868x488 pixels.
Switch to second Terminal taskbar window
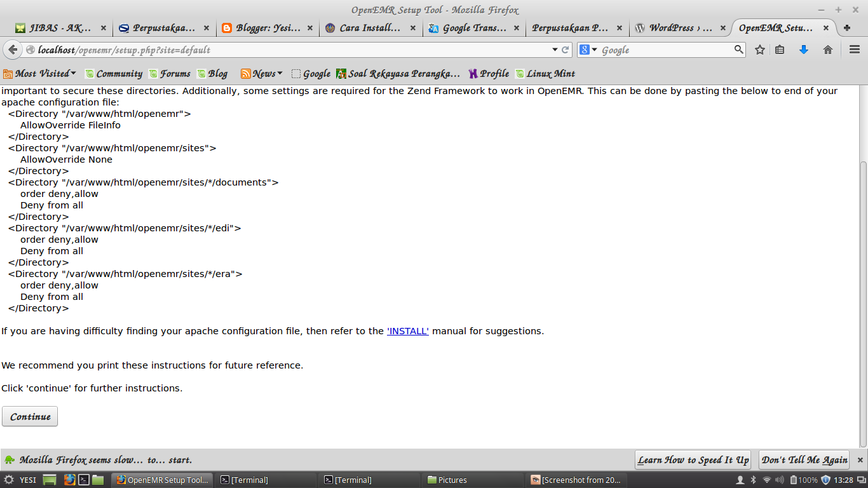pyautogui.click(x=369, y=480)
